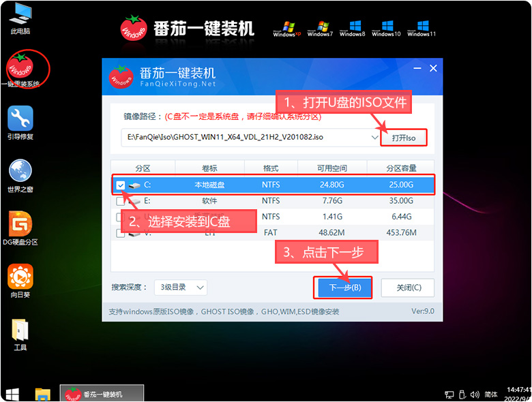
Task: Click the Windows7 logo in header
Action: pyautogui.click(x=320, y=29)
